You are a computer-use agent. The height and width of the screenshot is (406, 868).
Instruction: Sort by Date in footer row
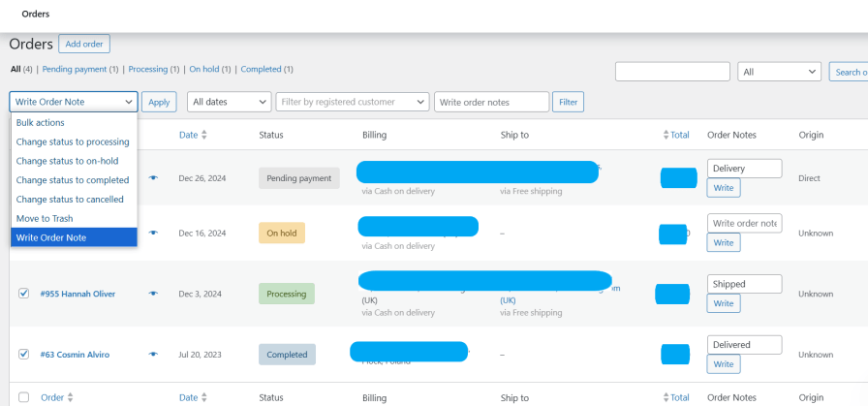[203, 397]
